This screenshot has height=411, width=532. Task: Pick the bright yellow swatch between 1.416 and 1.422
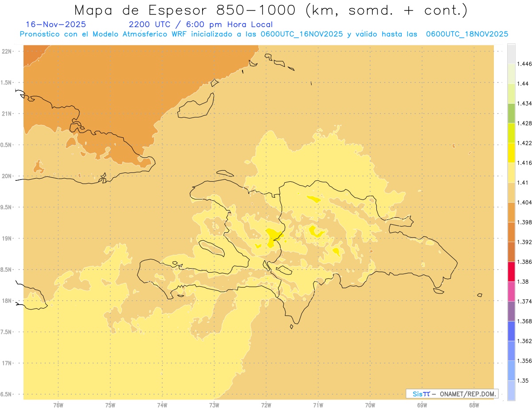pos(511,153)
